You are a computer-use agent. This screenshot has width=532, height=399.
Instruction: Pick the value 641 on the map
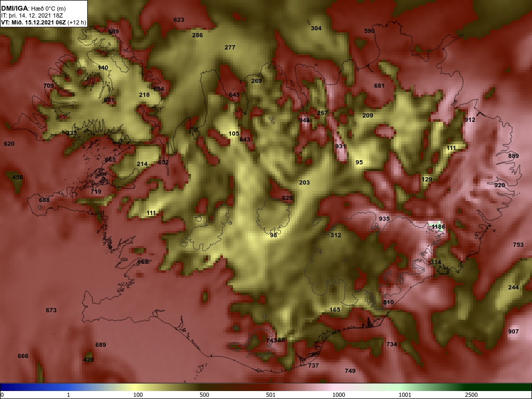coord(109,101)
